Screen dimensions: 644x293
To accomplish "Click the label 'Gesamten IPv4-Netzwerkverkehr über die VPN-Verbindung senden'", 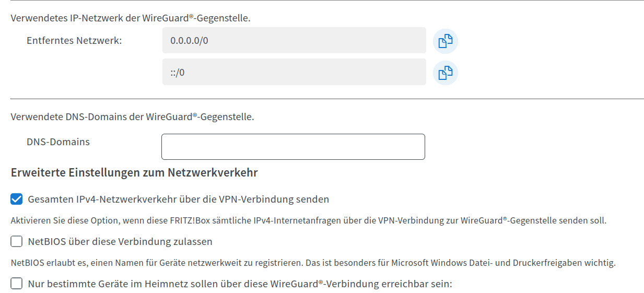I will (178, 199).
